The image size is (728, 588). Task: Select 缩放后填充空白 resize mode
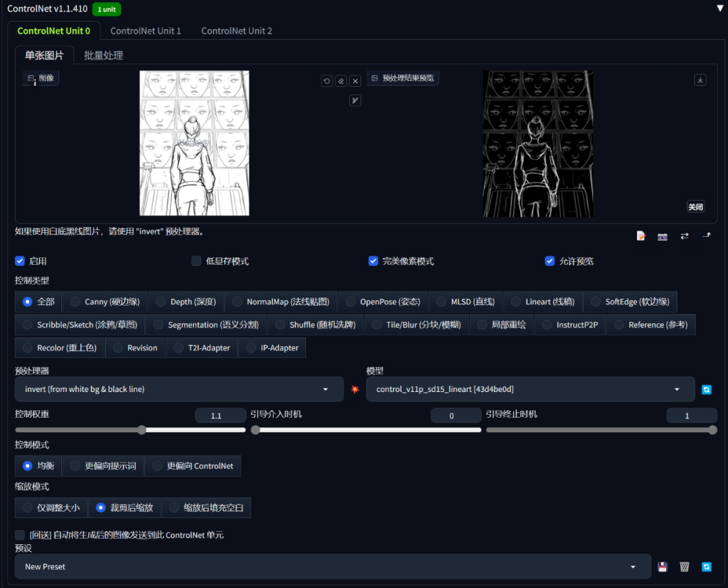click(x=206, y=508)
